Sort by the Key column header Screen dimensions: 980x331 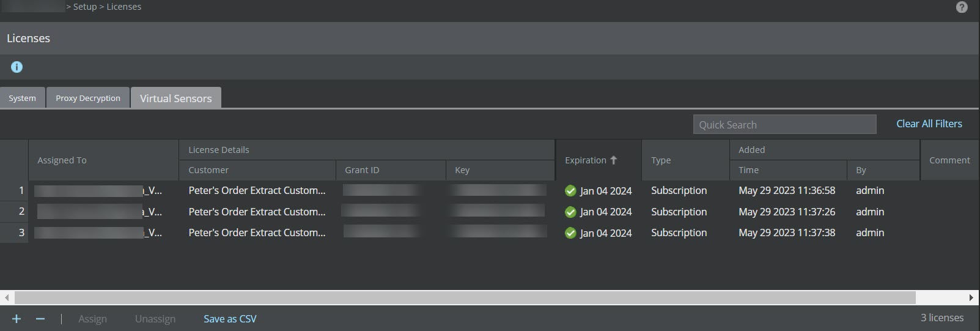[500, 170]
